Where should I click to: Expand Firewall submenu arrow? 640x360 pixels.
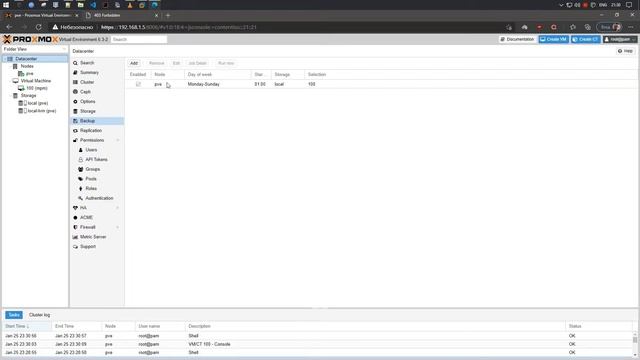click(118, 227)
